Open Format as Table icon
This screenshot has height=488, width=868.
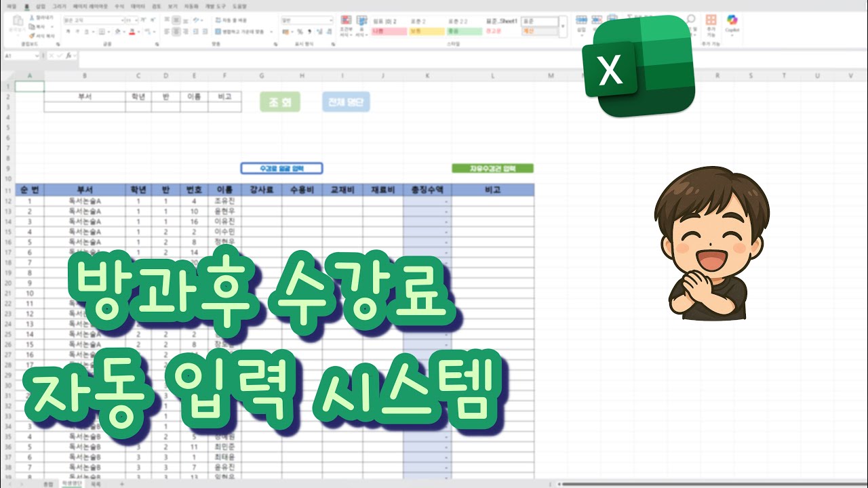pos(361,20)
